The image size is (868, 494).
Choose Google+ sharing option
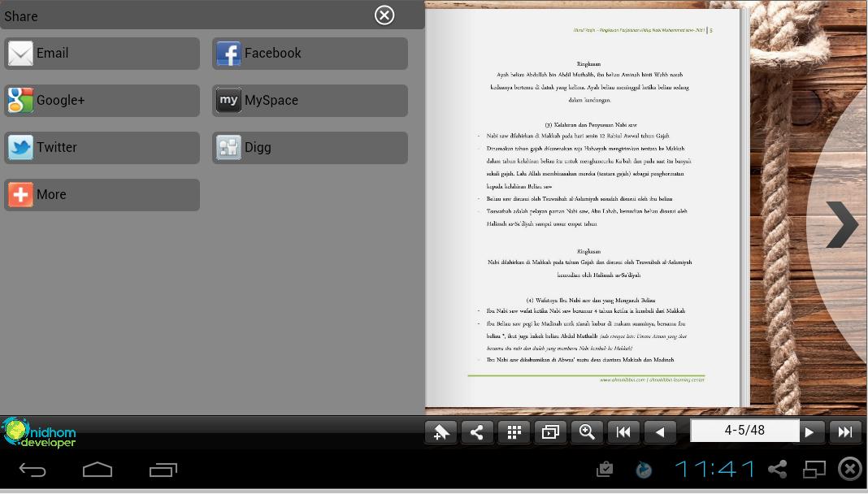(102, 101)
